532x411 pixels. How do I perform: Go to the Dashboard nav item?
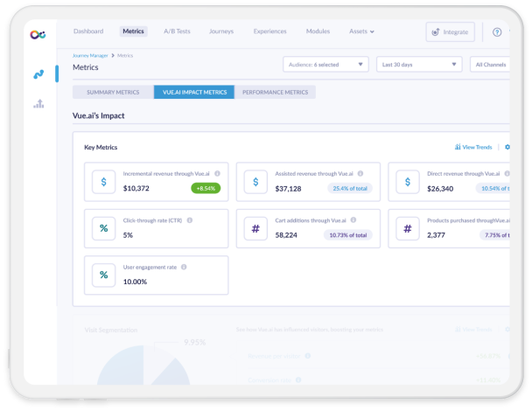[x=88, y=31]
